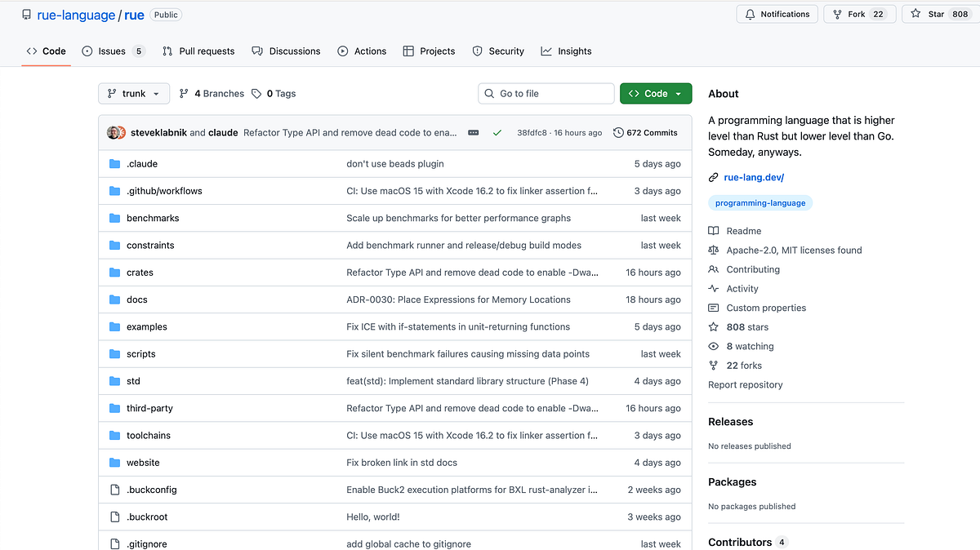
Task: Click the Go to file search field
Action: pyautogui.click(x=546, y=94)
